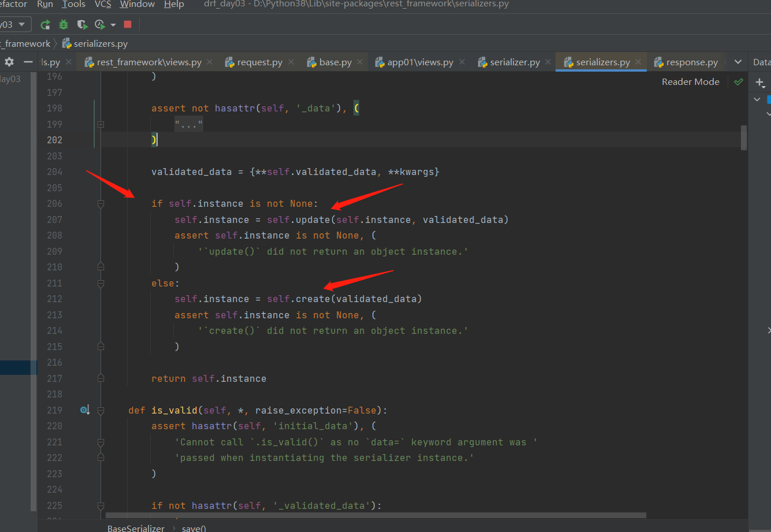This screenshot has width=771, height=532.
Task: Close the rest_framework\views.py tab
Action: point(209,62)
